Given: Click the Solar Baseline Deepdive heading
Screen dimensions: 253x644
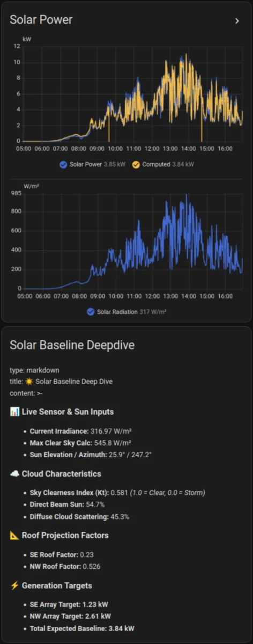Looking at the screenshot, I should [x=72, y=345].
